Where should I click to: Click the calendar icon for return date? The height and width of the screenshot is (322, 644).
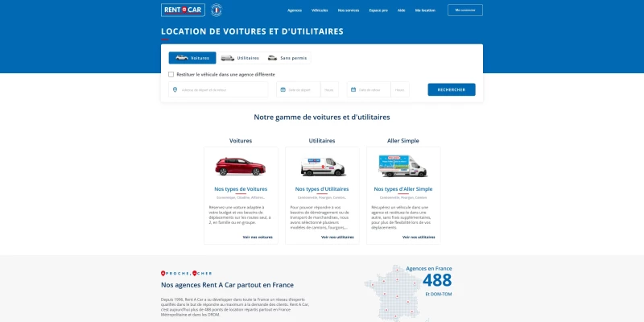[x=353, y=89]
